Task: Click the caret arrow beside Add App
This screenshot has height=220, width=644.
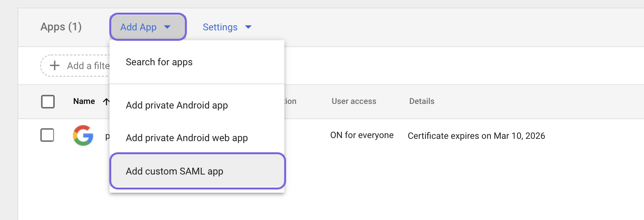Action: (x=167, y=27)
